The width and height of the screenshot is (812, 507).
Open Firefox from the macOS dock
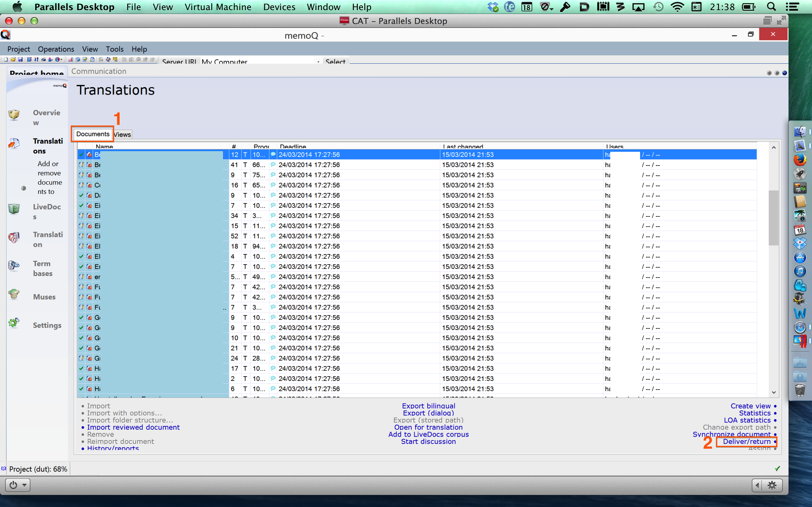(x=800, y=160)
